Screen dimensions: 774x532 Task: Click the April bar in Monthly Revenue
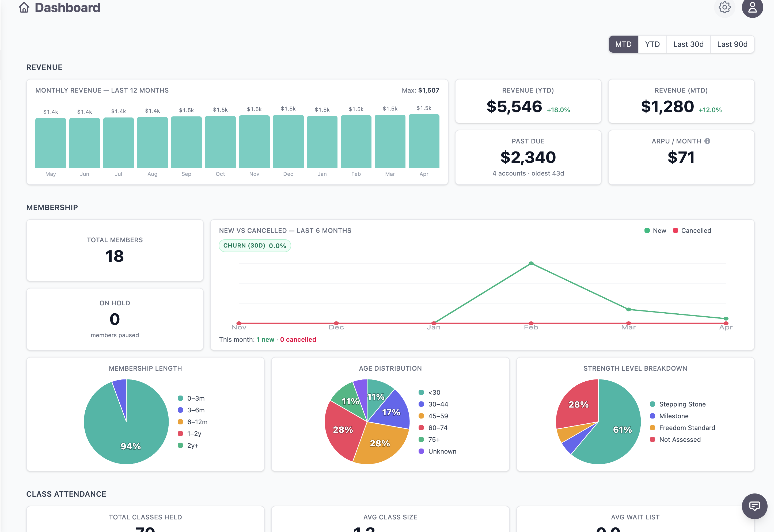(x=424, y=141)
